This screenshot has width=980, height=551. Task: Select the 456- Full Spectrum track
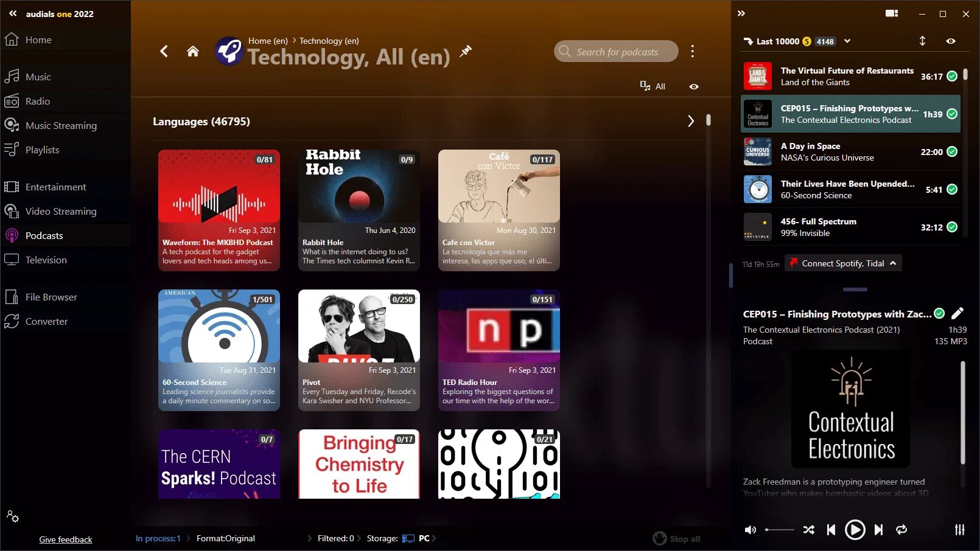tap(850, 227)
